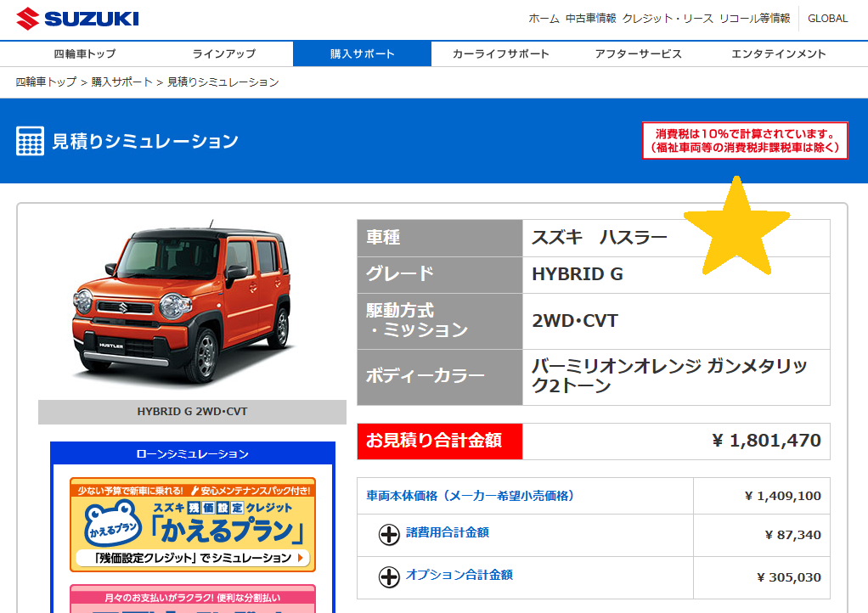Image resolution: width=868 pixels, height=613 pixels.
Task: Open the 四輪車トップ menu item
Action: [x=85, y=53]
